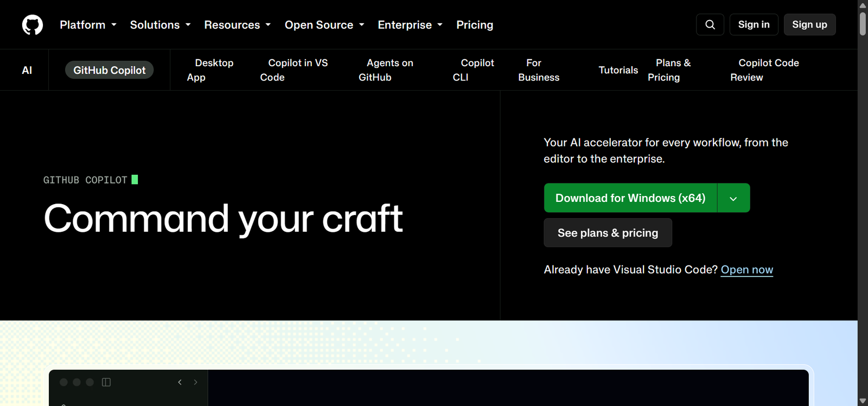Open Copilot in VS Code tab

pos(294,70)
